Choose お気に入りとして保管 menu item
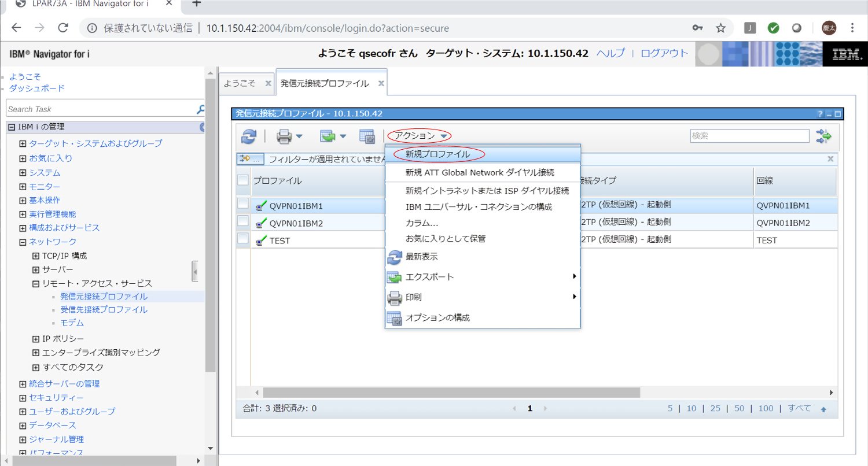The height and width of the screenshot is (466, 868). pyautogui.click(x=483, y=238)
